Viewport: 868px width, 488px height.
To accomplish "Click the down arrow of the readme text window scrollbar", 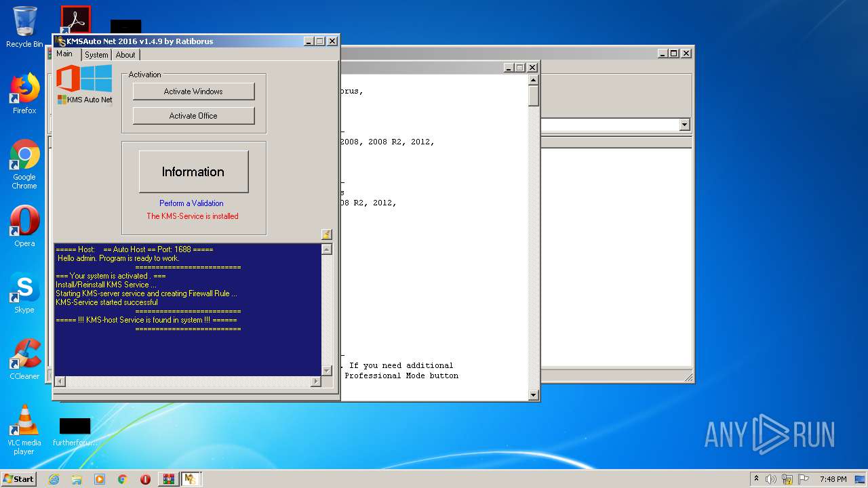I will point(533,395).
